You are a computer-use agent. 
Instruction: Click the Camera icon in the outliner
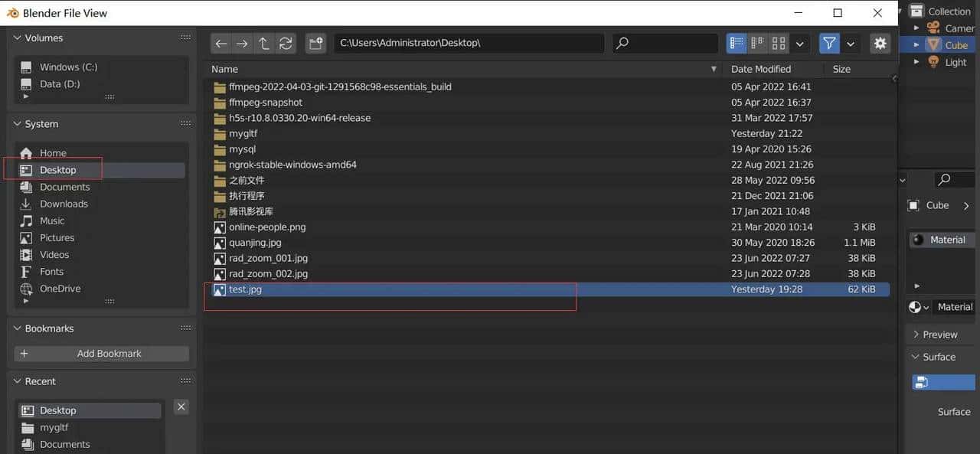pyautogui.click(x=935, y=28)
